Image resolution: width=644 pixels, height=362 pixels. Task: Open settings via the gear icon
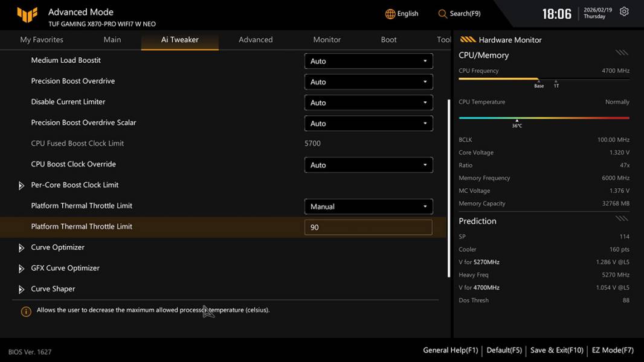coord(624,12)
